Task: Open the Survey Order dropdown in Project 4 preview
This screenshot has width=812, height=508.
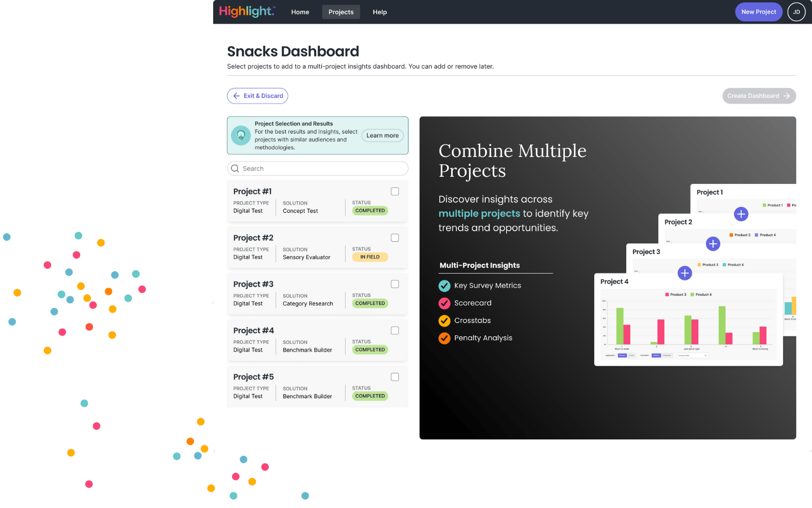Action: (x=693, y=356)
